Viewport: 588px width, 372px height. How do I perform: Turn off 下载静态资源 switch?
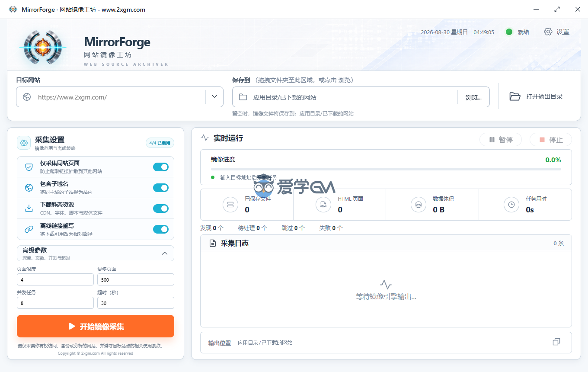[x=161, y=208]
